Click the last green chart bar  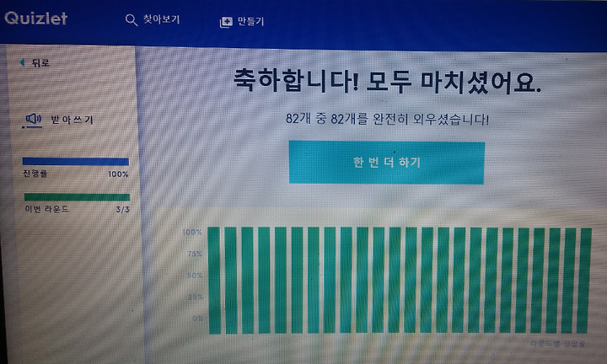pos(584,281)
